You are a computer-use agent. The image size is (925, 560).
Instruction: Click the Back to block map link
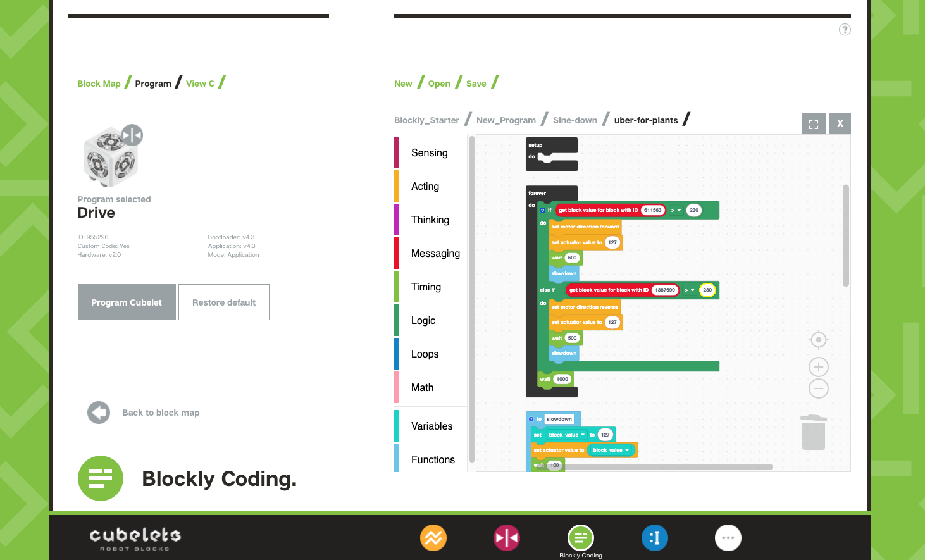[x=161, y=413]
